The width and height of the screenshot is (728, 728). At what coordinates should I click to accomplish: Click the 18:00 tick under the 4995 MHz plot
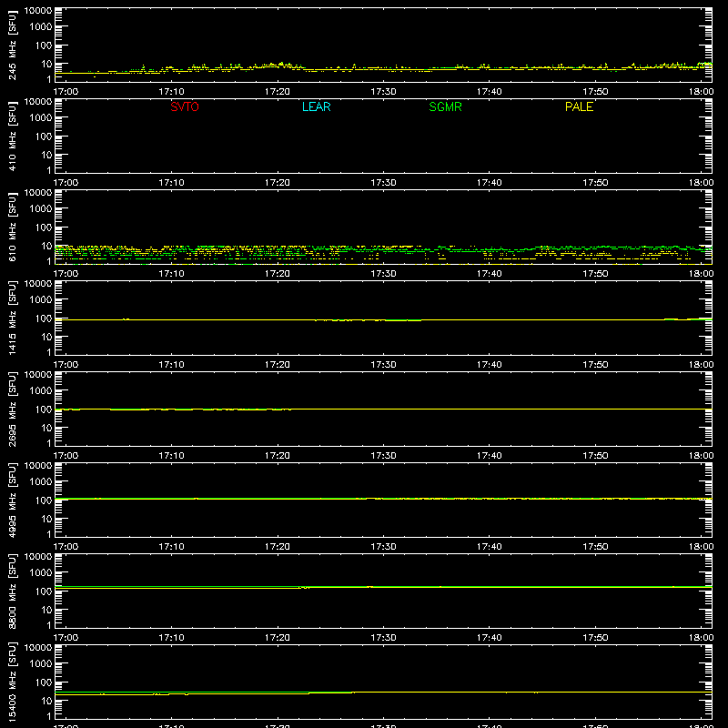701,547
